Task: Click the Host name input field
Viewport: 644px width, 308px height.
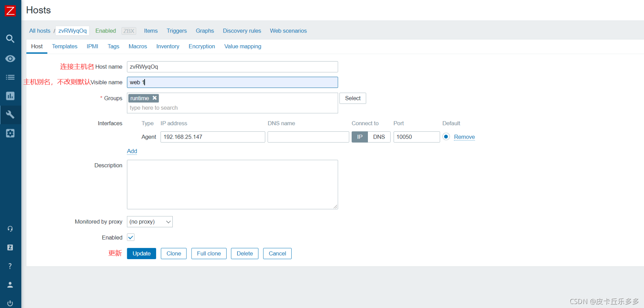Action: pos(232,67)
